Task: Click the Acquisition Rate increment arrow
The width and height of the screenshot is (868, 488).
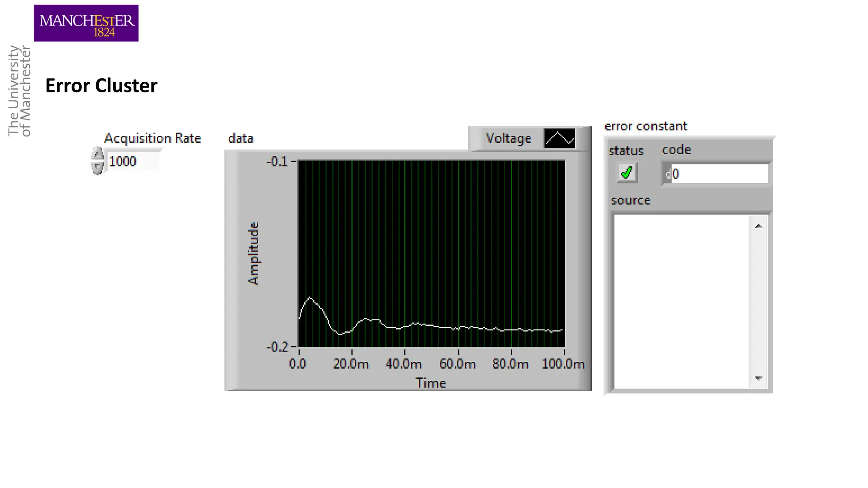Action: 97,154
